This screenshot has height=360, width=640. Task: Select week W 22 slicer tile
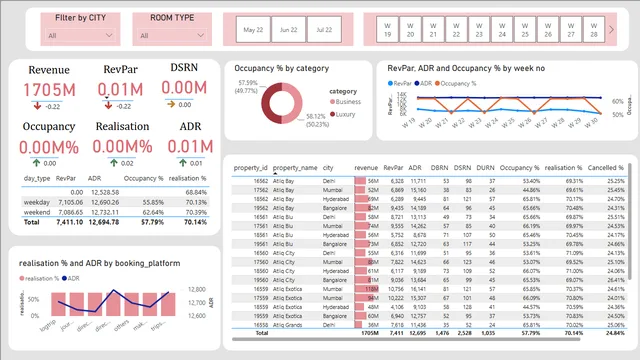pos(456,30)
